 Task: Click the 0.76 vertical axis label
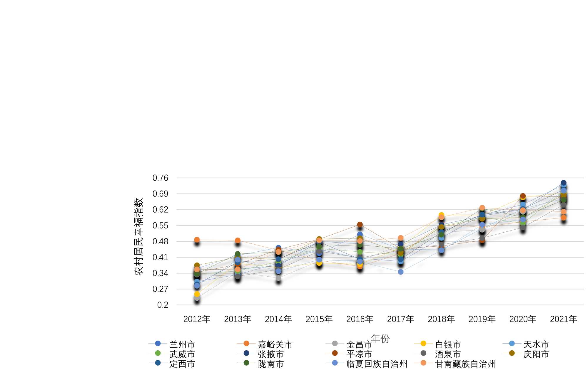[x=160, y=178]
